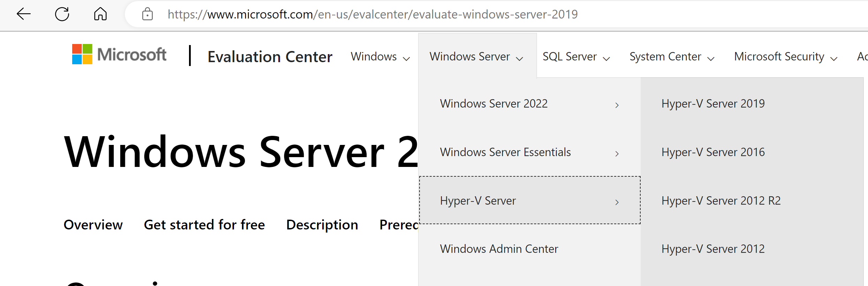Go to the browser home page icon

pos(100,14)
